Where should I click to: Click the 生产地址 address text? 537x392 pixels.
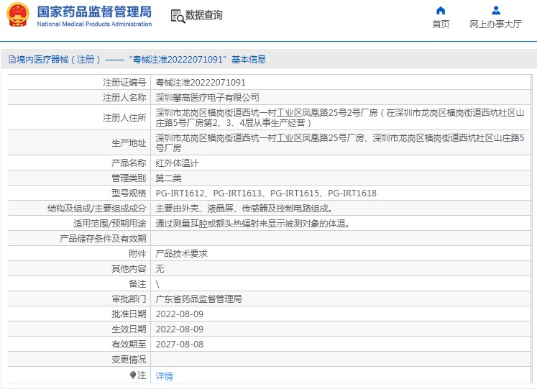pos(340,143)
